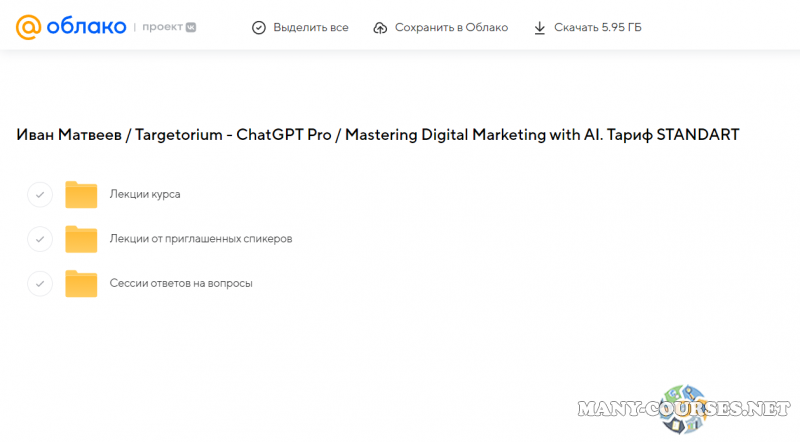This screenshot has width=800, height=442.
Task: Enable the checkbox for Сессии ответов на вопросы
Action: (x=39, y=284)
